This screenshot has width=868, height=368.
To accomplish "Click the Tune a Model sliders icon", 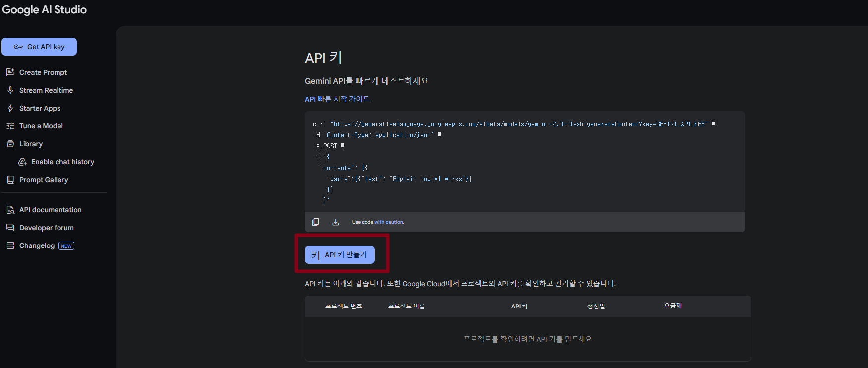I will point(10,126).
